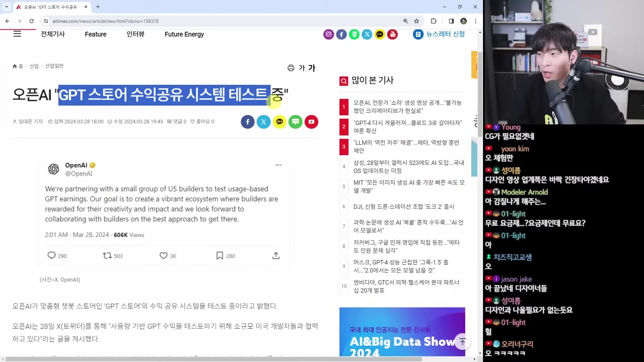Click the AI&Big Data Show 2024 banner
The height and width of the screenshot is (362, 644).
click(x=402, y=332)
